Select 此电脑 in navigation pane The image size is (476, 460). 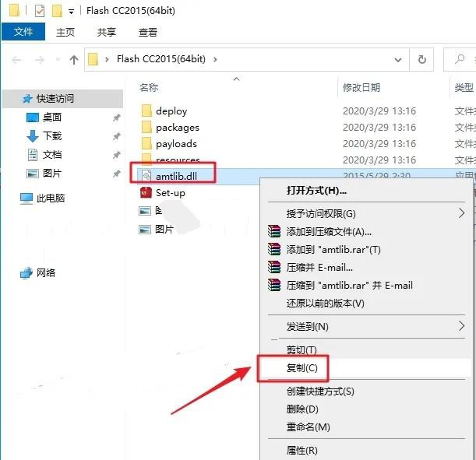pyautogui.click(x=51, y=198)
